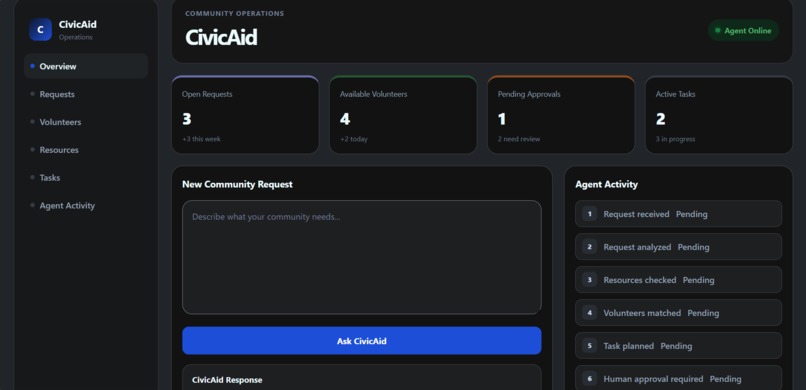This screenshot has height=390, width=806.
Task: Go to Requests in the sidebar
Action: tap(86, 94)
